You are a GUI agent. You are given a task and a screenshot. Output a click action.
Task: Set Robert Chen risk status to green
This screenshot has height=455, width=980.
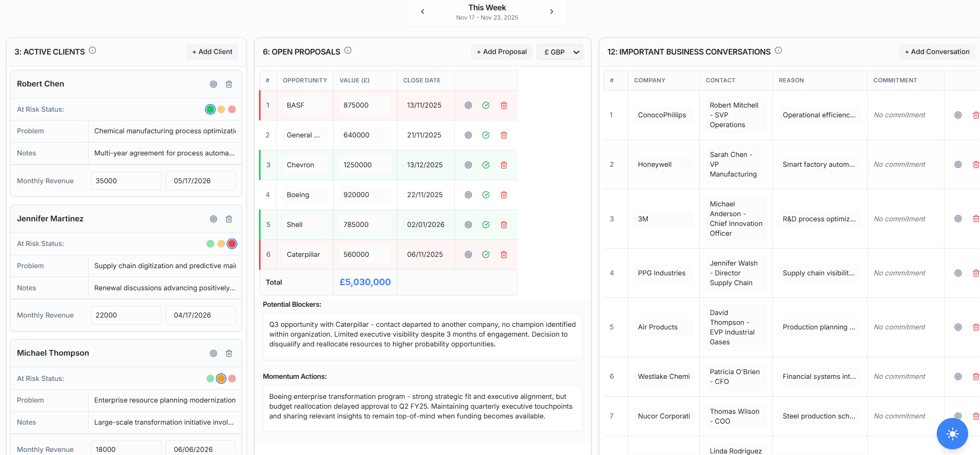tap(210, 109)
